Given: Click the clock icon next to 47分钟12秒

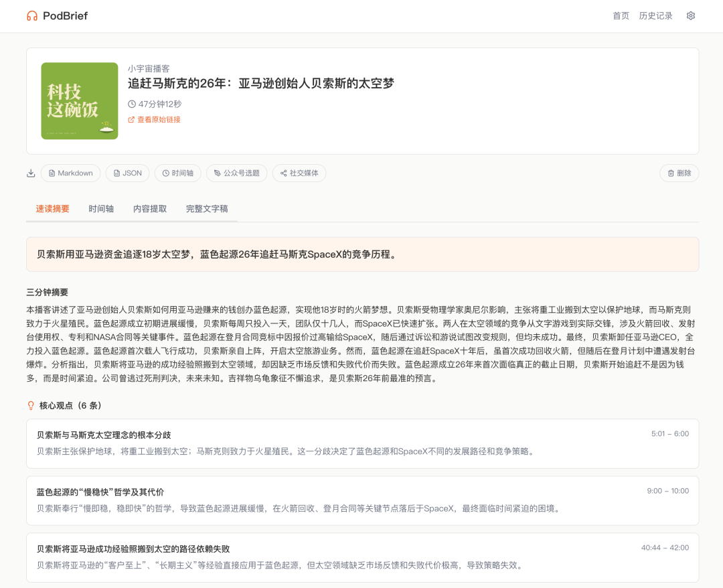Looking at the screenshot, I should point(132,104).
